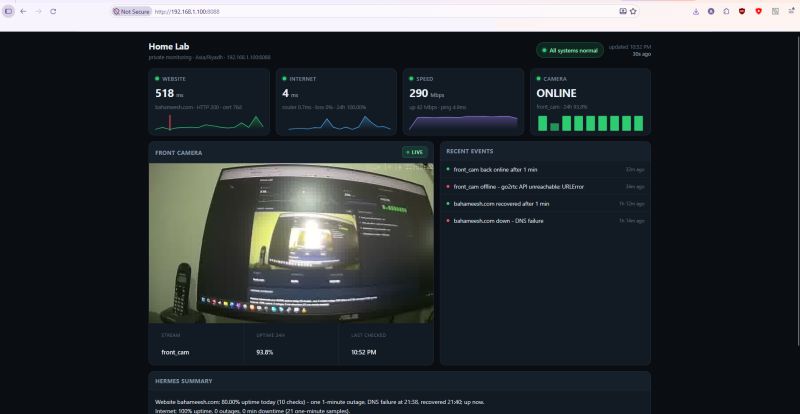Open event 'front_cam back online after 1 min'

(545, 169)
